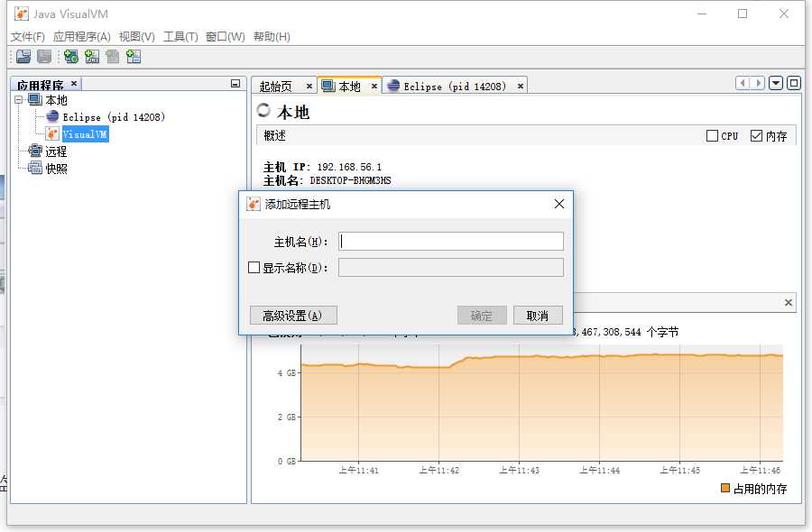This screenshot has width=812, height=532.
Task: Close the 本地 editor tab
Action: click(374, 86)
